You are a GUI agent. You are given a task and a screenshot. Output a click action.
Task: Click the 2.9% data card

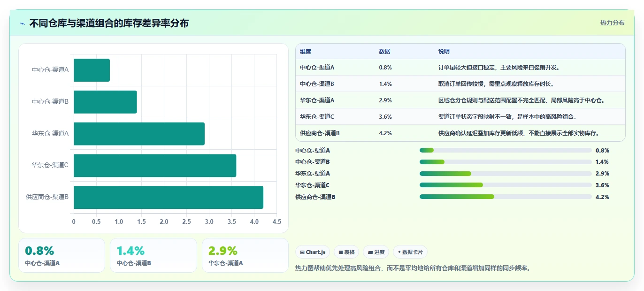point(245,255)
